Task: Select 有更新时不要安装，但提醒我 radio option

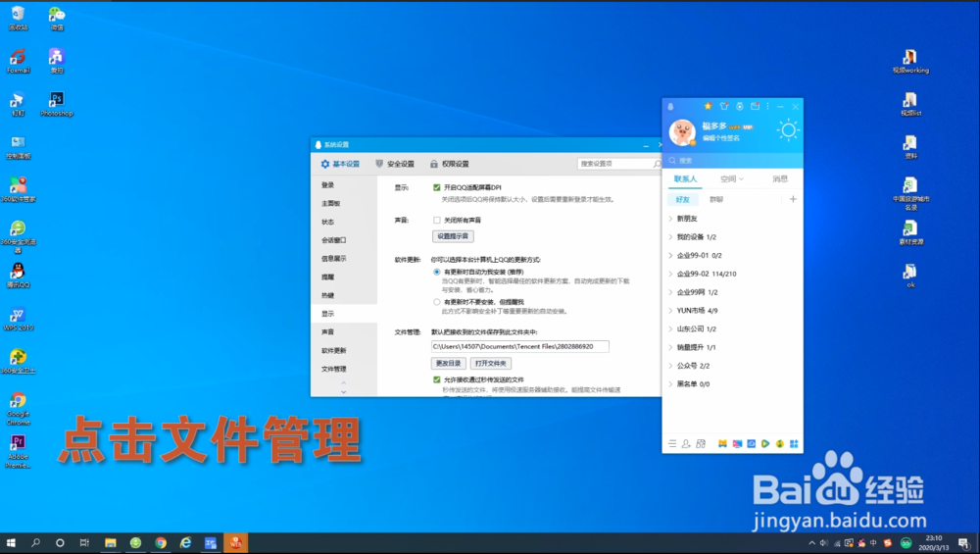Action: [437, 302]
